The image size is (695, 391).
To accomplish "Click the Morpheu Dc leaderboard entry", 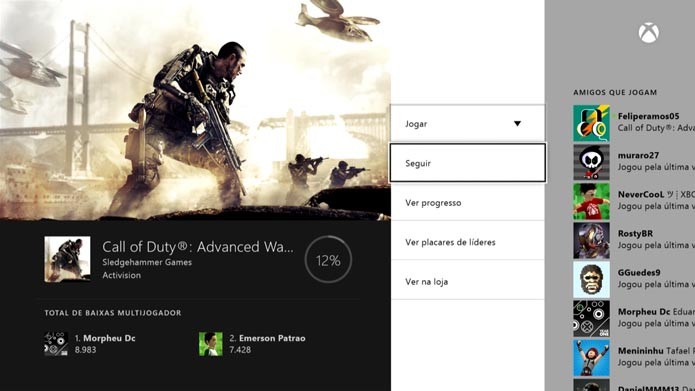I will 90,344.
